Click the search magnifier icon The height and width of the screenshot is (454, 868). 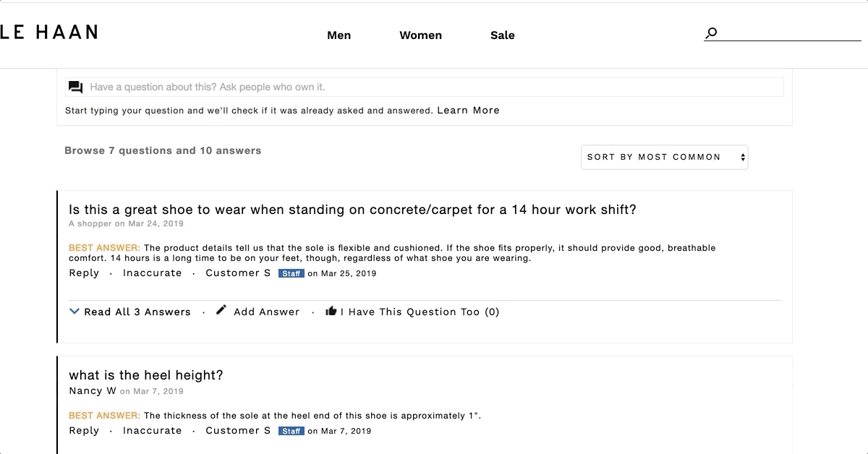[x=711, y=33]
